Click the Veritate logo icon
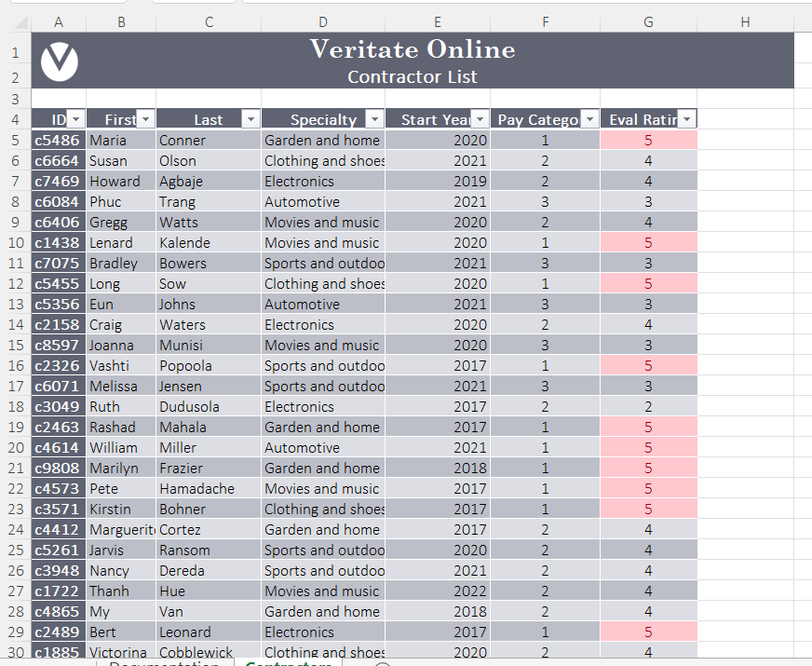The height and width of the screenshot is (666, 812). [x=60, y=61]
